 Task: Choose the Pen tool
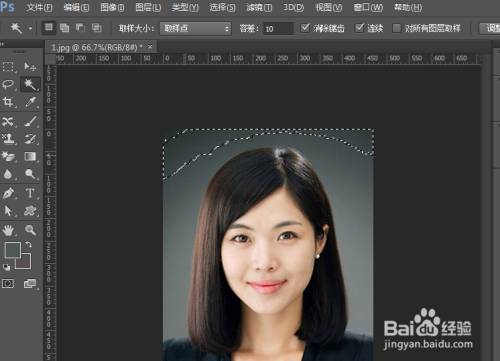(8, 193)
